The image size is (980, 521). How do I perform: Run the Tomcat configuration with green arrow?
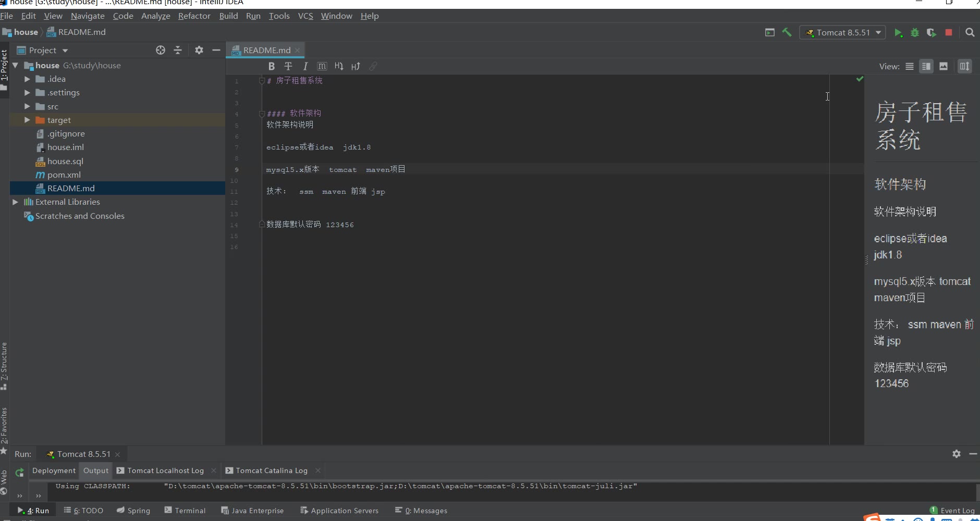898,32
